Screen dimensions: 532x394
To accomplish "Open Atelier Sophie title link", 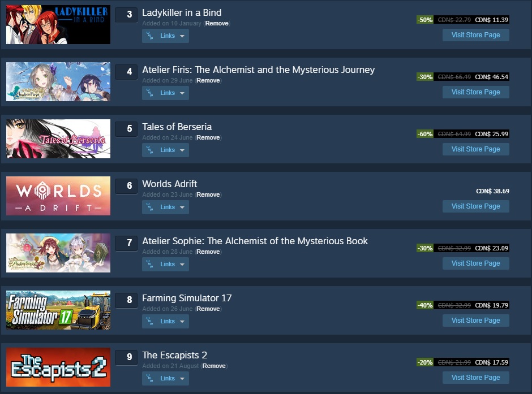I will 255,241.
